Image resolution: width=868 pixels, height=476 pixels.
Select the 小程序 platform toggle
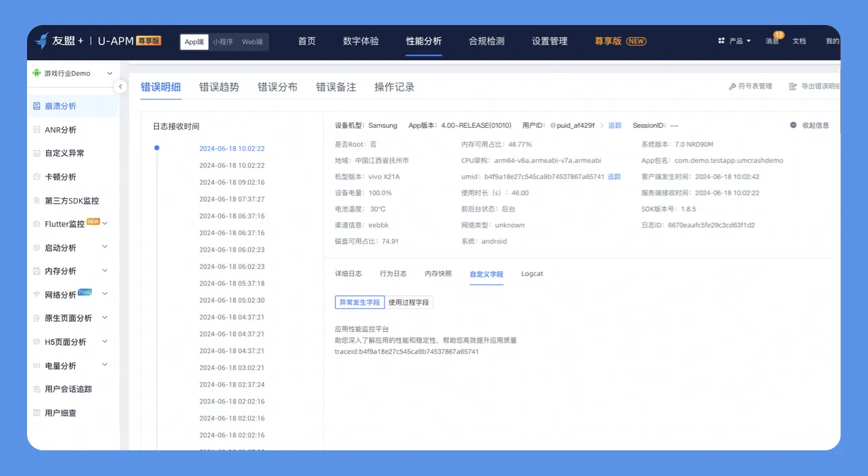(x=222, y=42)
